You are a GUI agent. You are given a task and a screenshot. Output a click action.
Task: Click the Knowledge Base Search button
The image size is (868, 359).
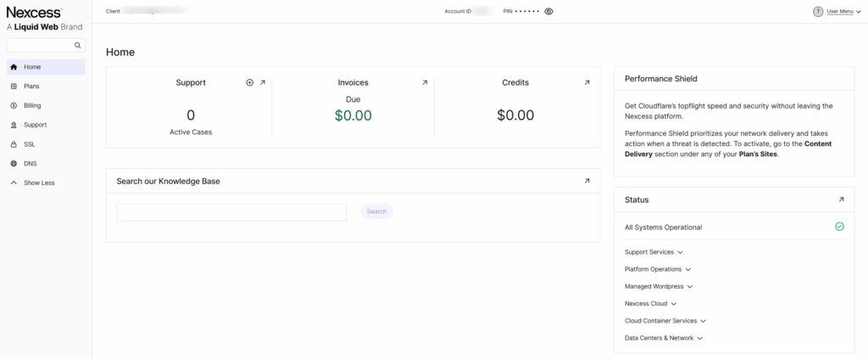point(376,211)
